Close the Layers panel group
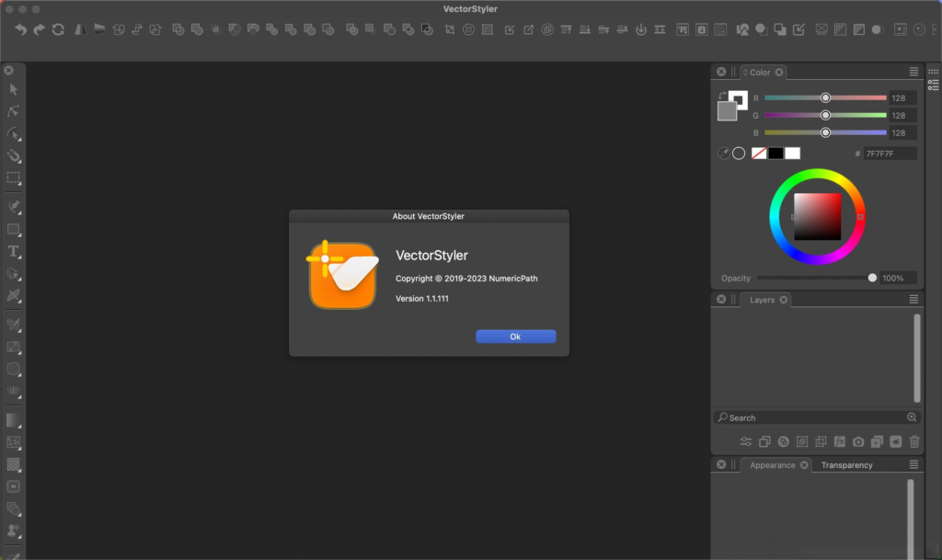 721,299
